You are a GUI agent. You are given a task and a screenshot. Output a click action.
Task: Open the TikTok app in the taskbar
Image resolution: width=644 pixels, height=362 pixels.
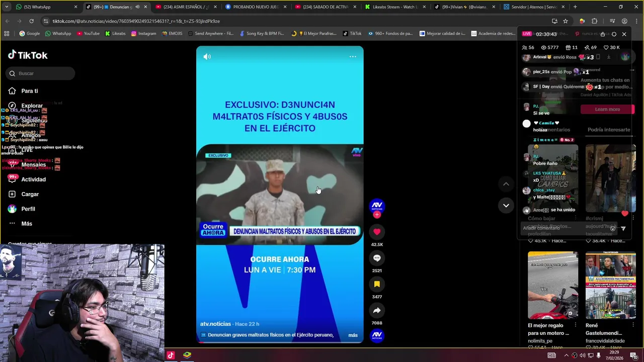pyautogui.click(x=171, y=355)
